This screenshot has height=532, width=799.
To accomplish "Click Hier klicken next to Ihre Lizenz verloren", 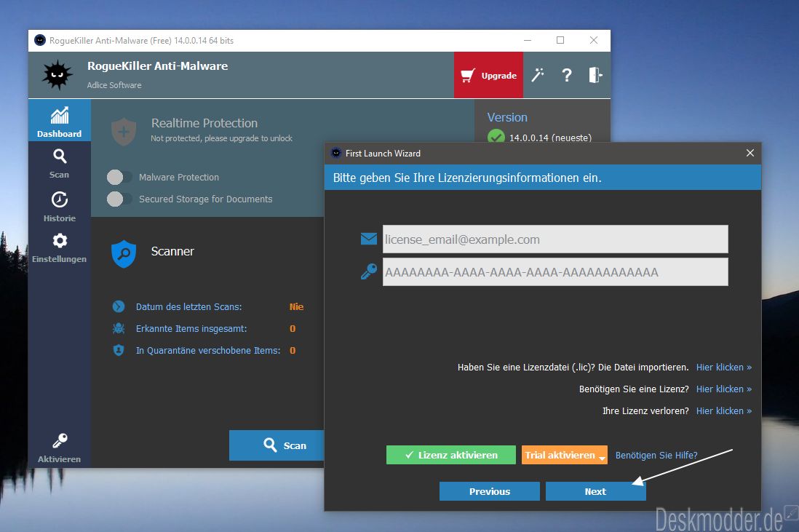I will pos(723,410).
